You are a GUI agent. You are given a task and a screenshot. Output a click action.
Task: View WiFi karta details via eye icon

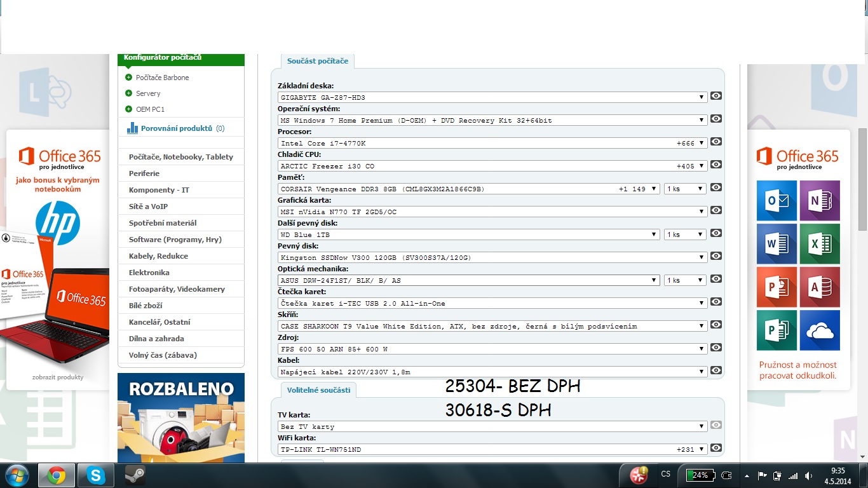[716, 448]
